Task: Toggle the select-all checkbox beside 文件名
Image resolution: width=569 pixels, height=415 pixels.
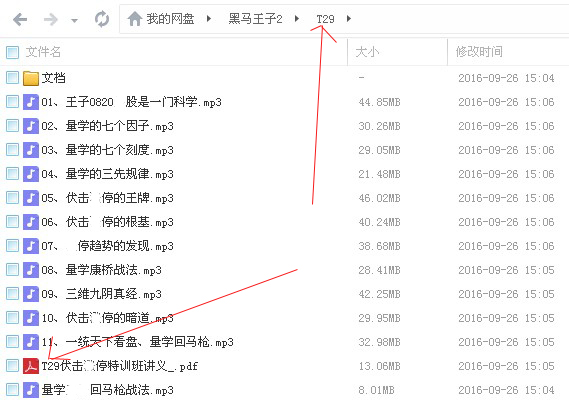Action: 12,52
